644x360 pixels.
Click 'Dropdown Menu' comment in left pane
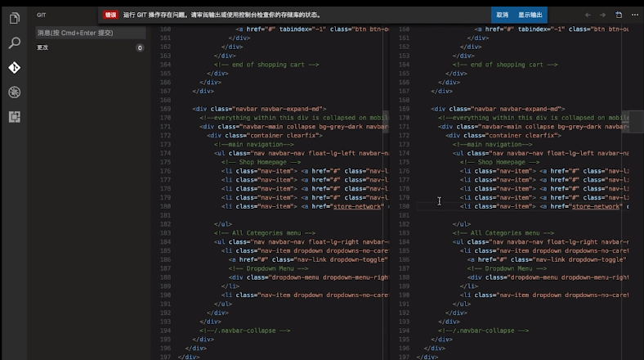pyautogui.click(x=268, y=268)
